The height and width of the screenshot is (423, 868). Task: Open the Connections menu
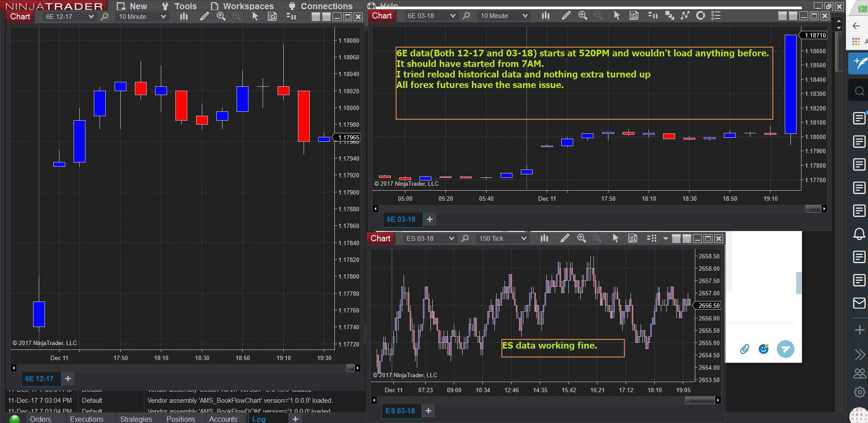[320, 6]
